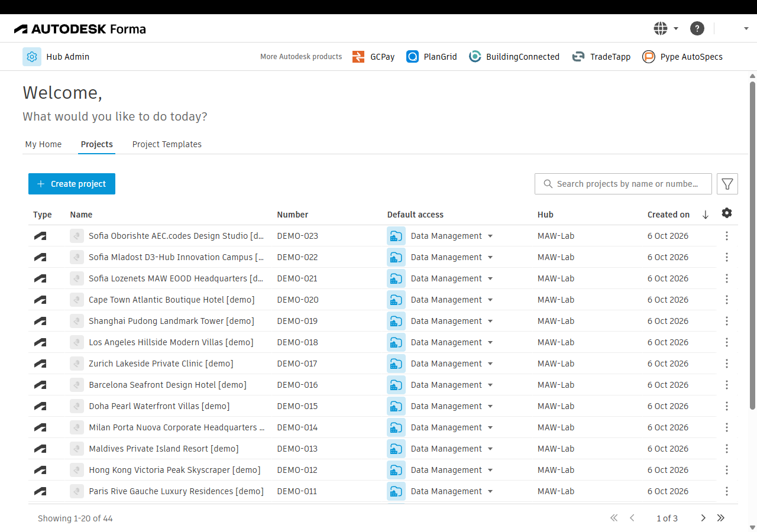Switch to Project Templates tab

[167, 144]
